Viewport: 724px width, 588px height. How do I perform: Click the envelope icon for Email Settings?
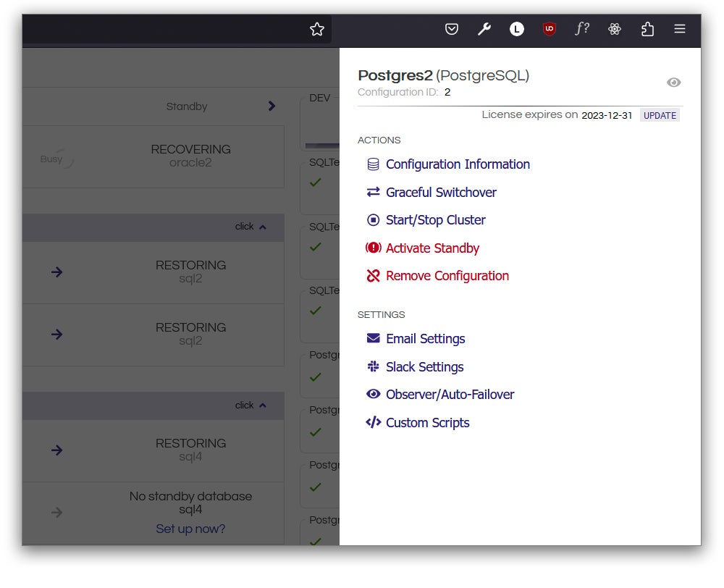pos(373,338)
